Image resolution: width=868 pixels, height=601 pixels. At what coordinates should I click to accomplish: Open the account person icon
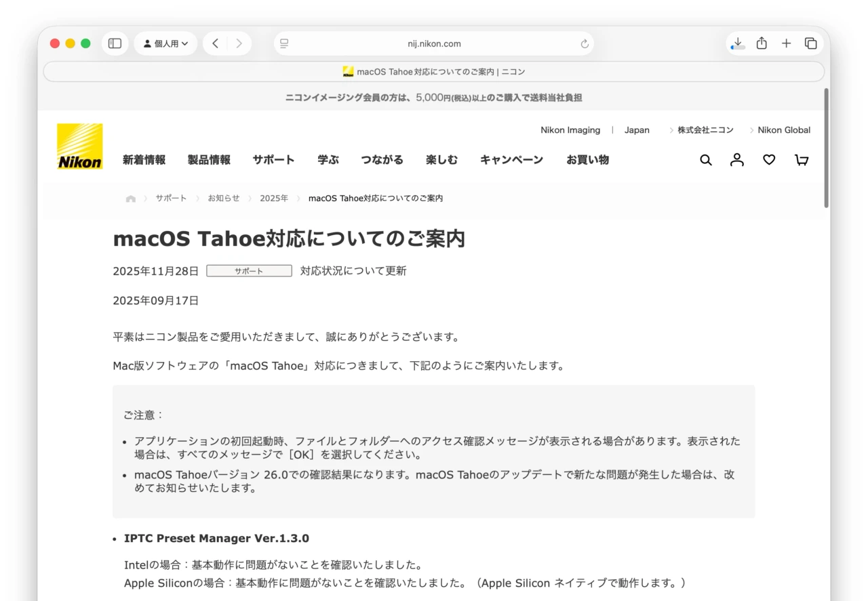[736, 160]
